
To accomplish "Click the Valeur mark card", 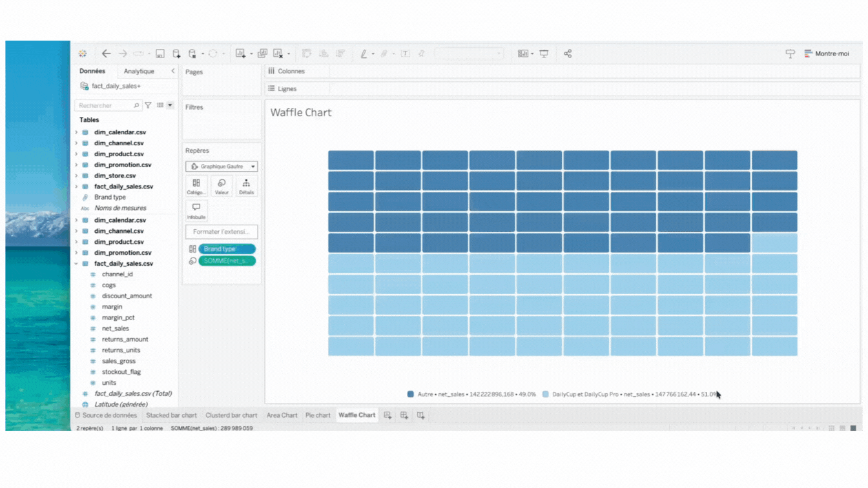I will coord(222,186).
